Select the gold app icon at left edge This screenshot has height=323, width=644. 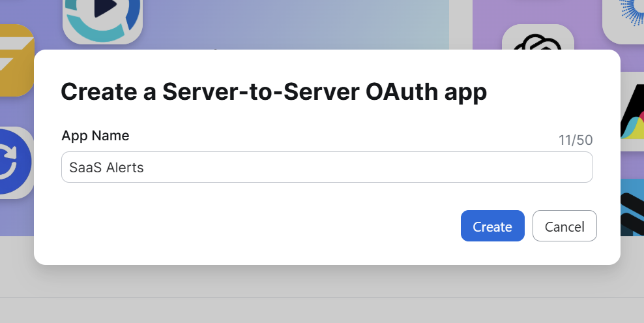[16, 61]
